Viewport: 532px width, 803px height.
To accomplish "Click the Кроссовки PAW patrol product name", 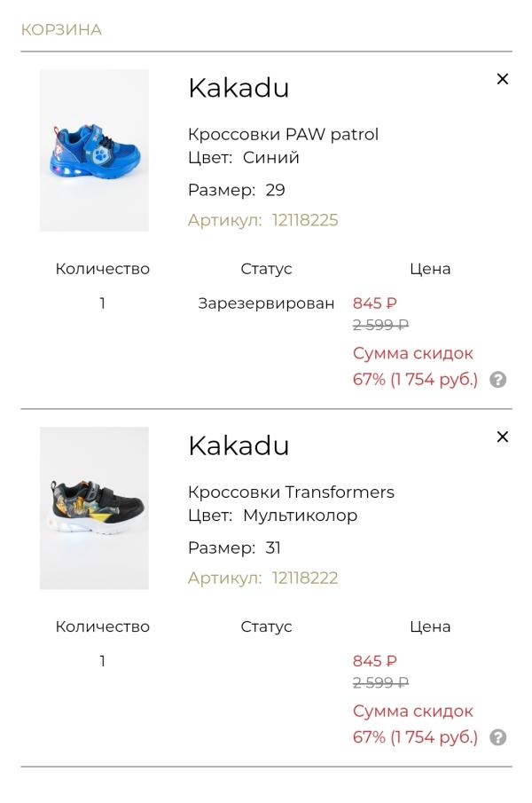I will (x=284, y=135).
